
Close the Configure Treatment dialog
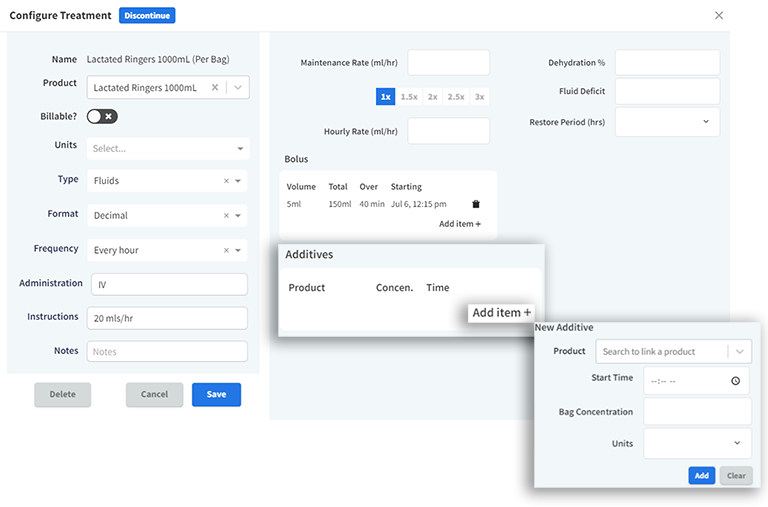click(718, 16)
